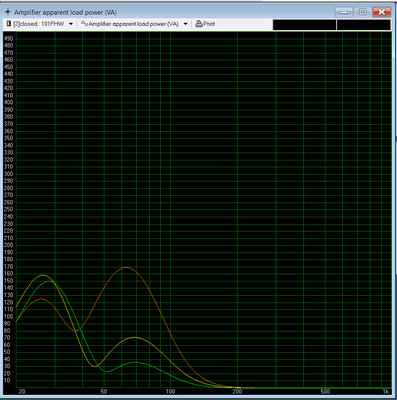Click the '100' Y-axis label
397x400 pixels.
8,317
